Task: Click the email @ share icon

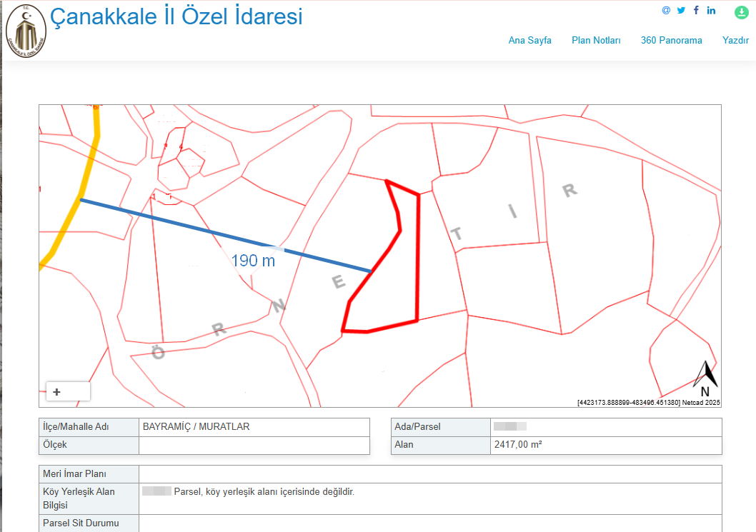Action: coord(666,11)
